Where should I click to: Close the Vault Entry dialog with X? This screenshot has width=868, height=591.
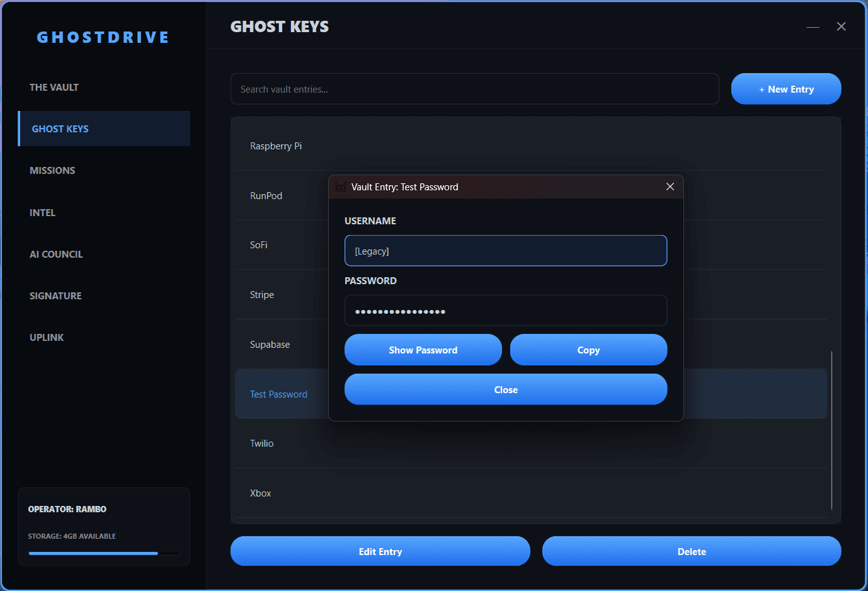[670, 187]
